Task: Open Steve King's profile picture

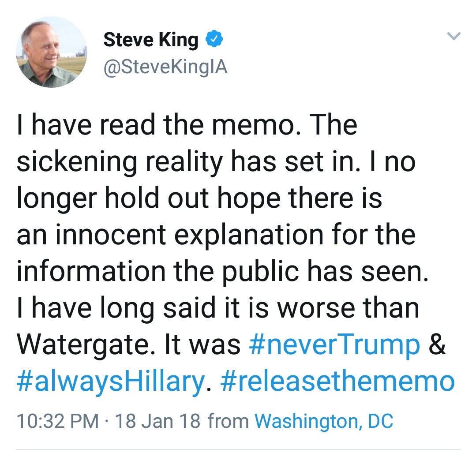Action: (x=52, y=52)
